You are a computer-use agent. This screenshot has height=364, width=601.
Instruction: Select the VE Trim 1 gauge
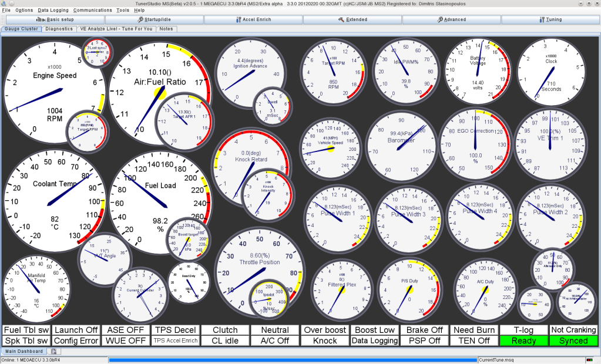pos(550,145)
